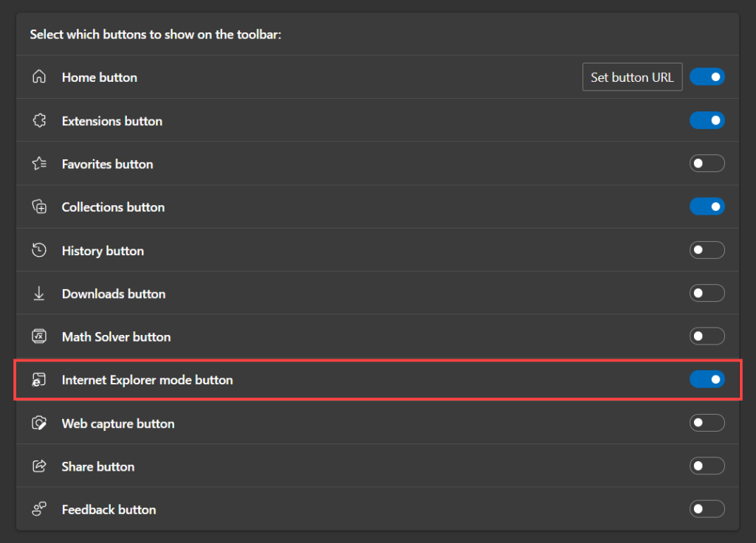Click the Web capture icon

(39, 423)
